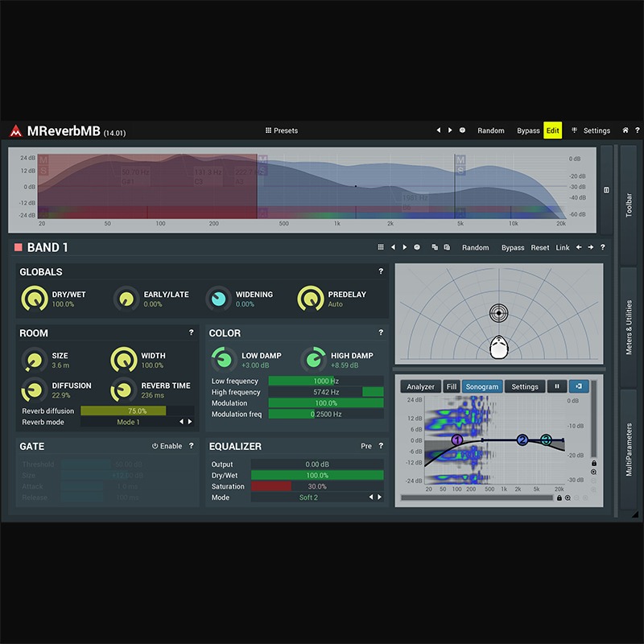Select EQ band node 1 in graph
The image size is (644, 644).
coord(457,440)
